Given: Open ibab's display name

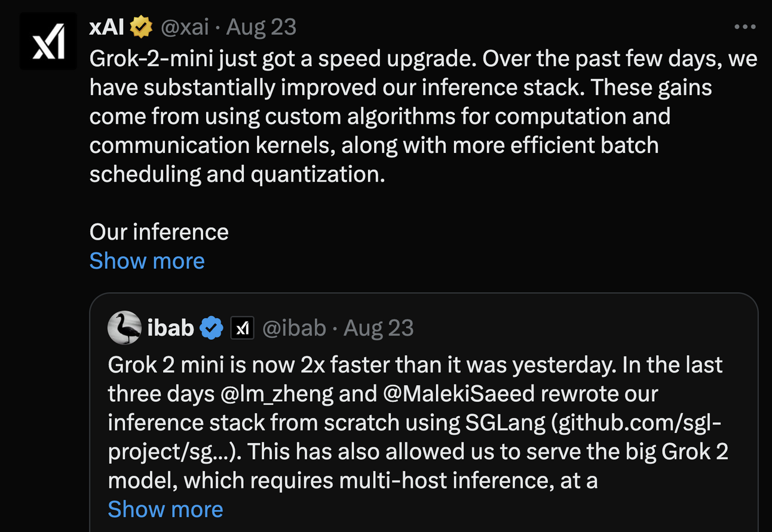Looking at the screenshot, I should tap(170, 328).
